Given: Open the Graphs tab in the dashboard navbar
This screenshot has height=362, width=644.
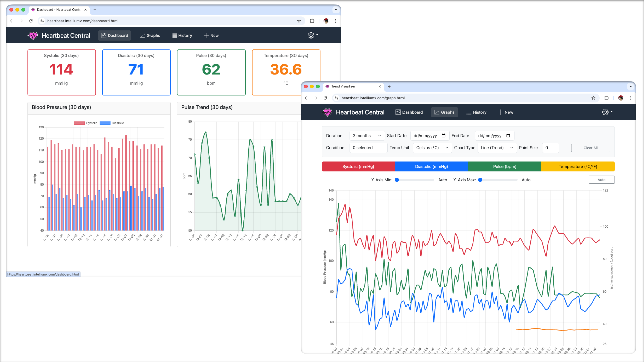Looking at the screenshot, I should tap(150, 35).
